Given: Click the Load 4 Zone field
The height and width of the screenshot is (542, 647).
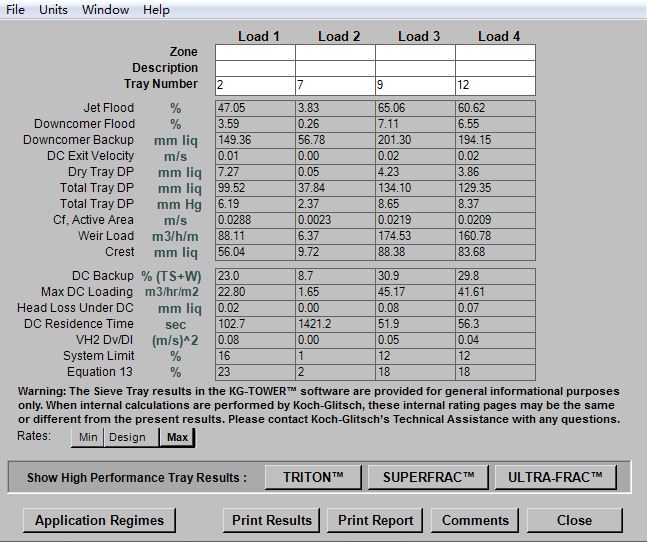Looking at the screenshot, I should click(x=496, y=53).
